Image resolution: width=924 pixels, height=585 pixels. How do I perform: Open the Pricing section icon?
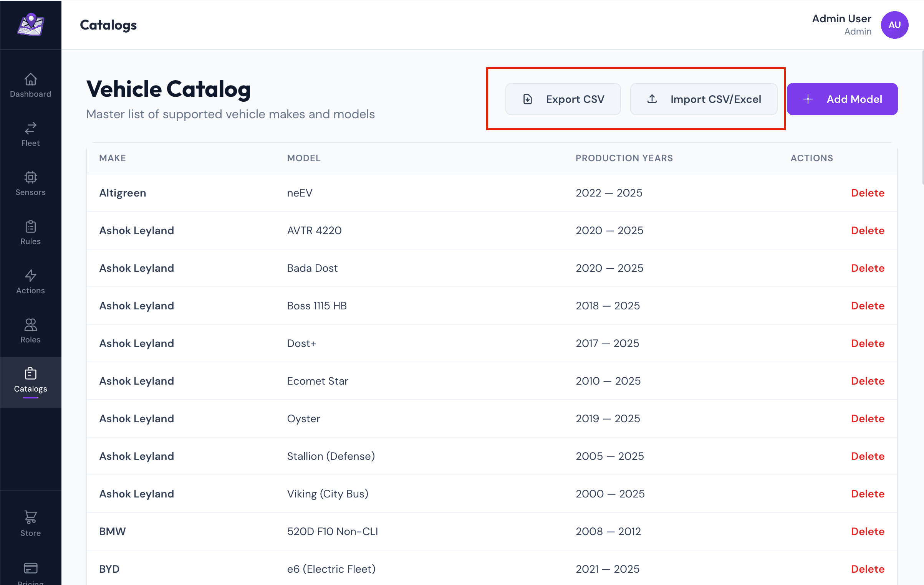[30, 568]
